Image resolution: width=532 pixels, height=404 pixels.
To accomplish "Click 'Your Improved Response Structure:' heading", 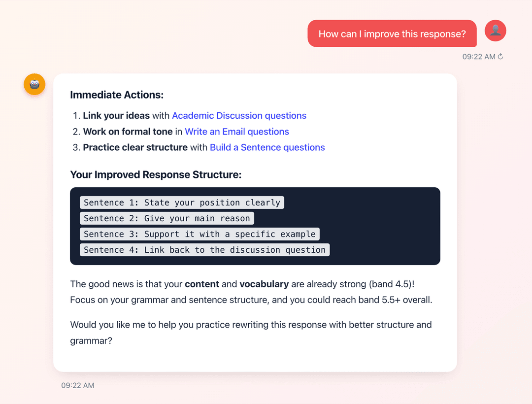I will [156, 175].
